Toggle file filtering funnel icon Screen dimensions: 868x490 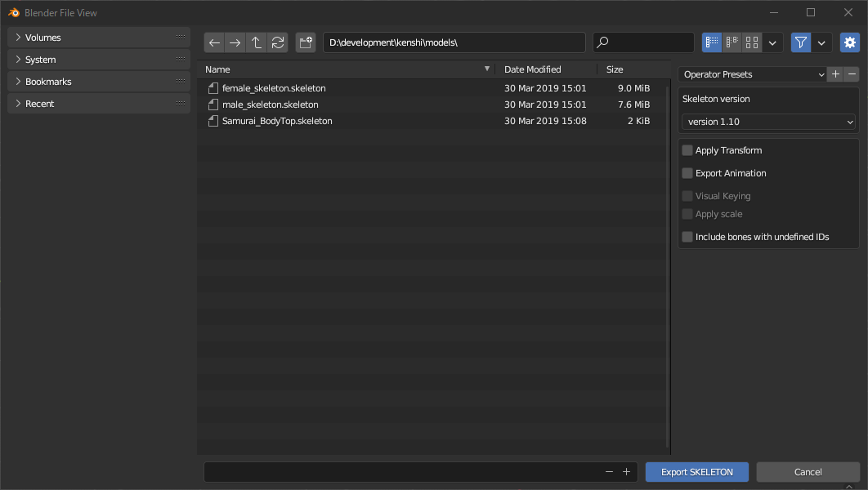pyautogui.click(x=801, y=42)
